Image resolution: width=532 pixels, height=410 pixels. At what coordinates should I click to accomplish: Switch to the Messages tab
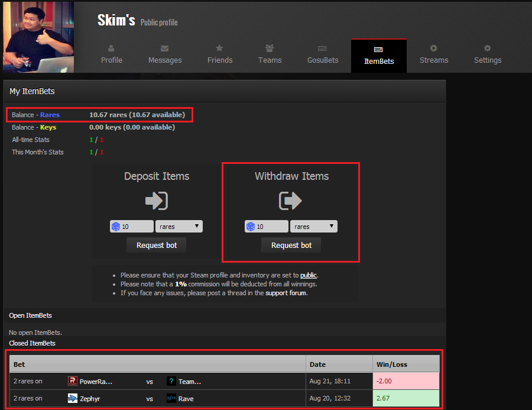point(165,55)
